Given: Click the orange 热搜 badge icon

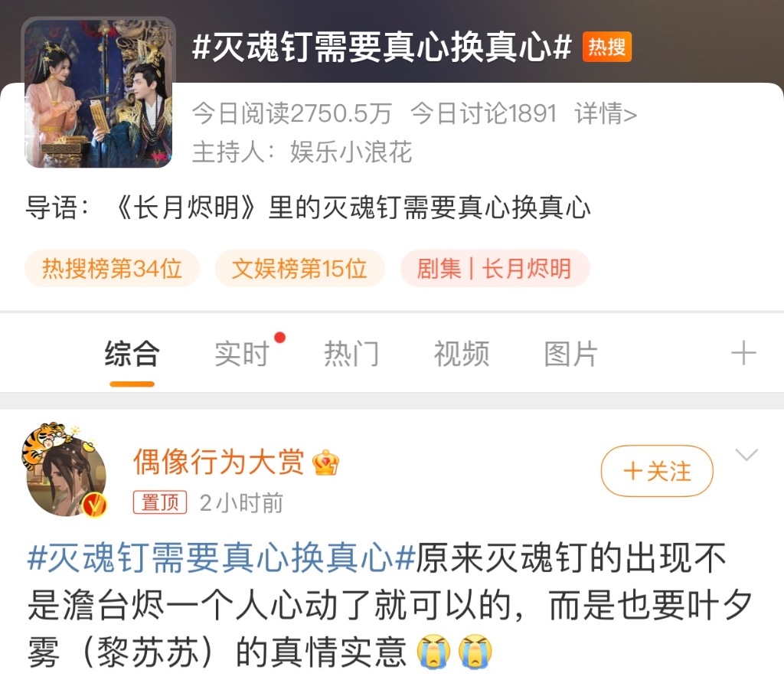Looking at the screenshot, I should coord(606,47).
